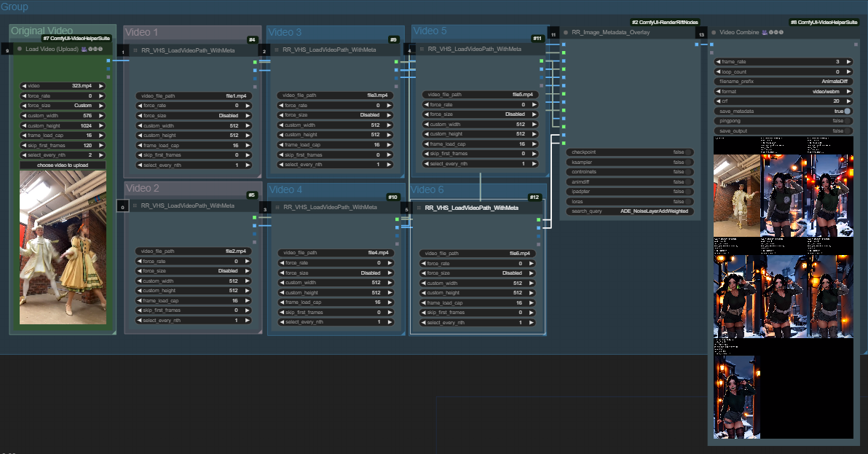
Task: Click the dancers video preview in Load Video
Action: tap(63, 248)
